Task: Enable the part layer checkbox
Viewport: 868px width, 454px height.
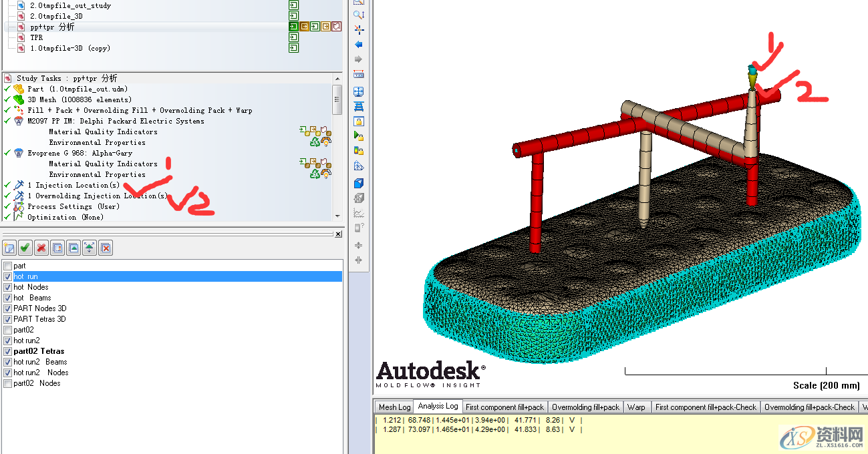Action: 8,266
